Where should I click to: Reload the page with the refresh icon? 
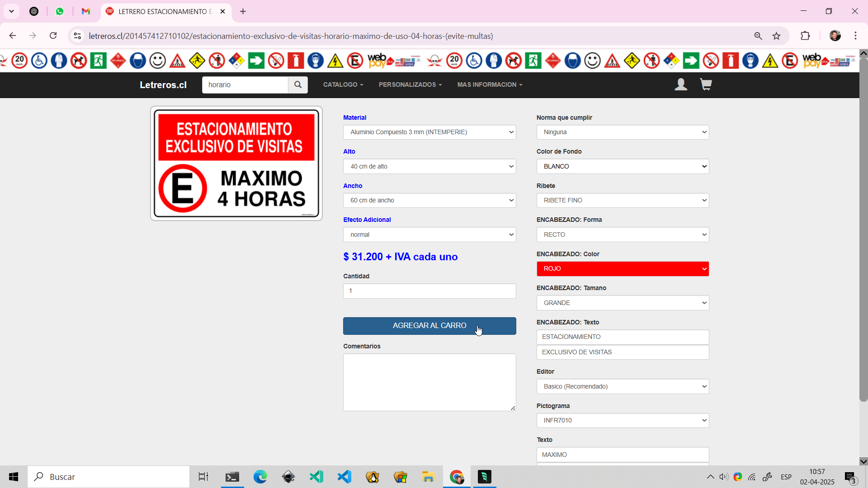(53, 36)
